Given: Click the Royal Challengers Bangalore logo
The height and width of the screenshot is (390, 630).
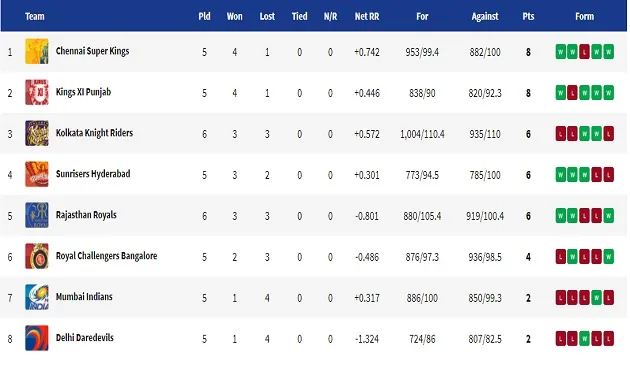Looking at the screenshot, I should 37,256.
